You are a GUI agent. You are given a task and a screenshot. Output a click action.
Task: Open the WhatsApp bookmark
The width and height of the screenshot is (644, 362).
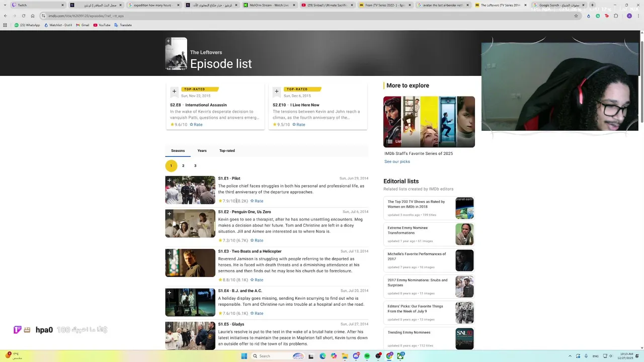(x=27, y=25)
